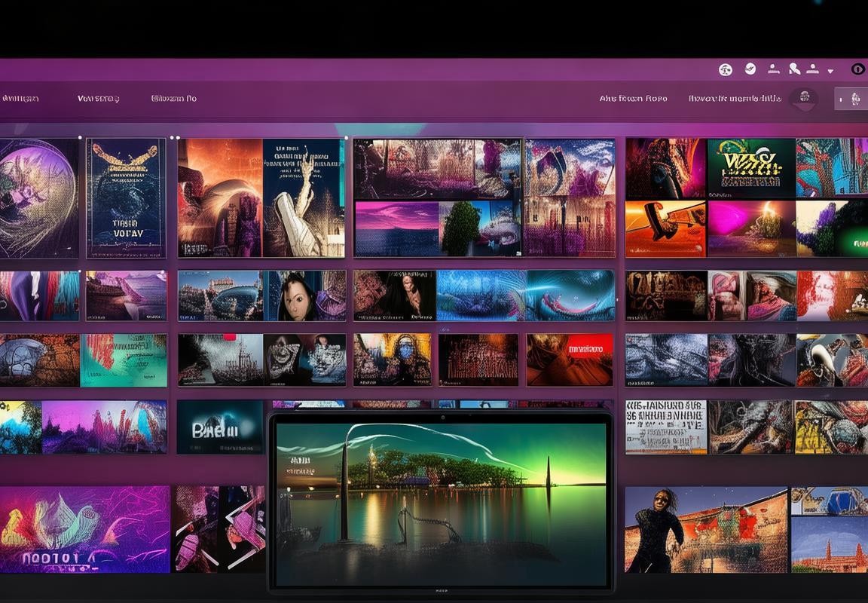
Task: Open the purple globe artwork thumbnail
Action: [x=39, y=198]
